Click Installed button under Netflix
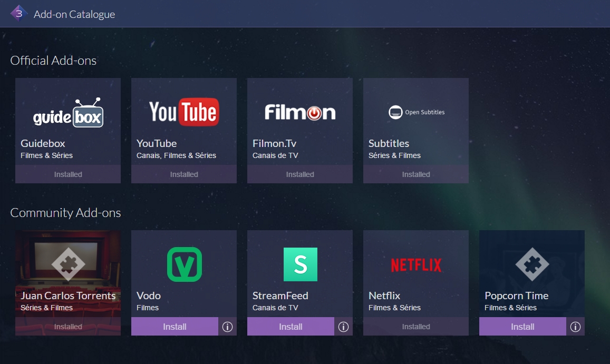 (x=416, y=327)
